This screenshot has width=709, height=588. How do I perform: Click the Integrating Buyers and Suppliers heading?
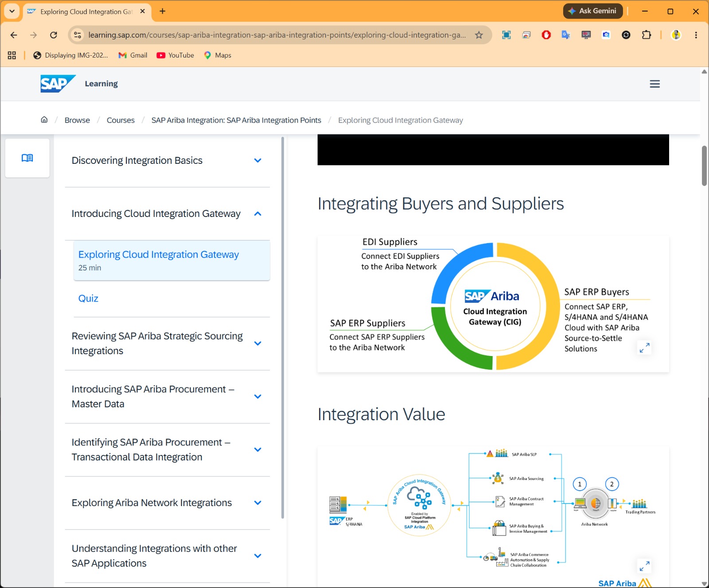click(440, 204)
